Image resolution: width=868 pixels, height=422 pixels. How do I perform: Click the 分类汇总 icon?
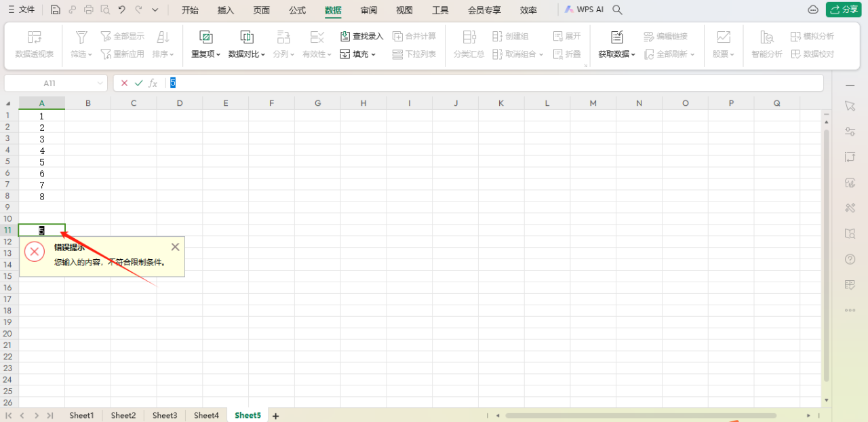click(x=469, y=37)
